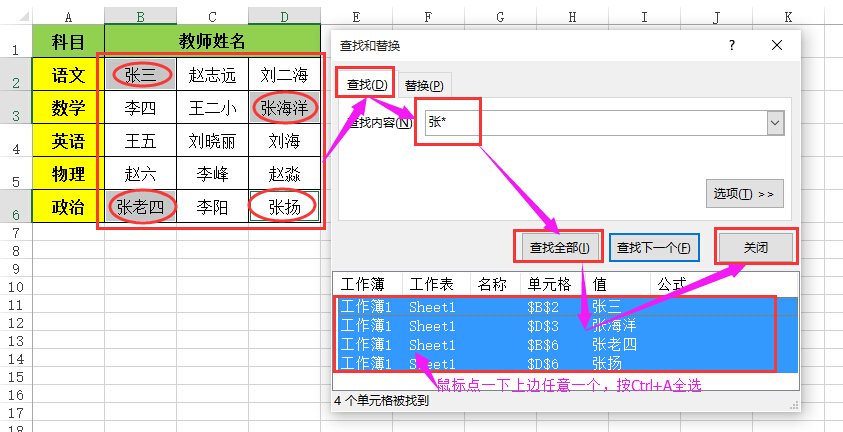Sort results by 工作簿 column header
The width and height of the screenshot is (843, 432).
367,284
